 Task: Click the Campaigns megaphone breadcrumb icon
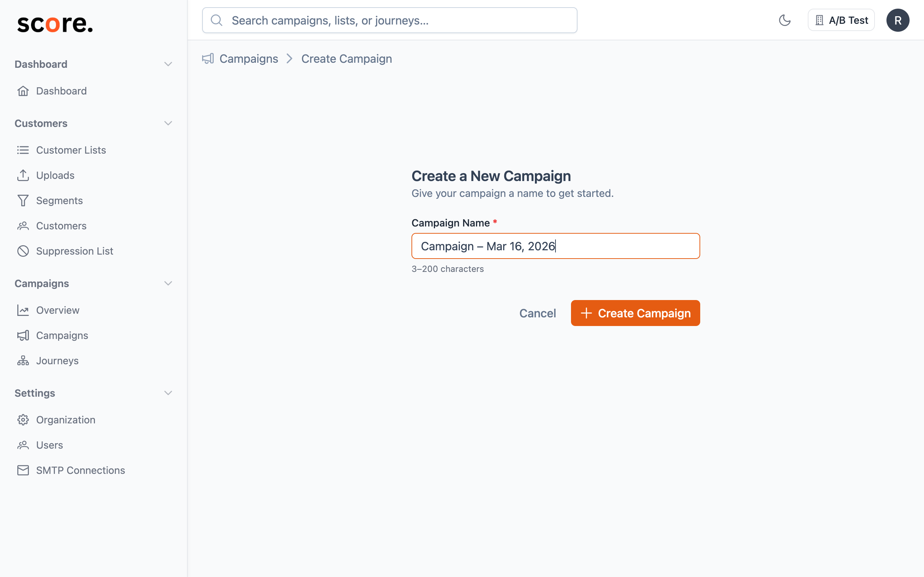[208, 58]
